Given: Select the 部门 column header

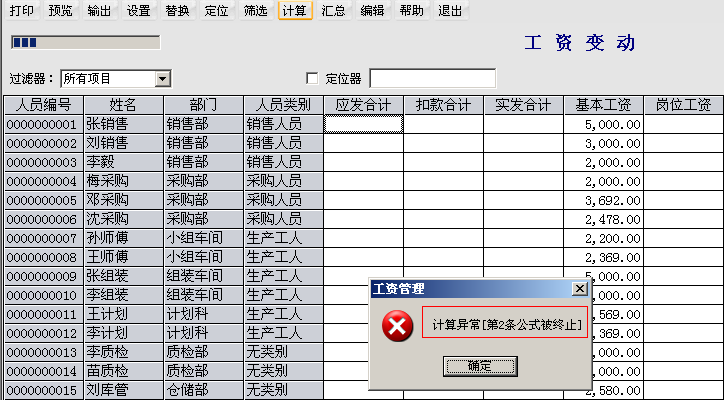Looking at the screenshot, I should coord(204,105).
